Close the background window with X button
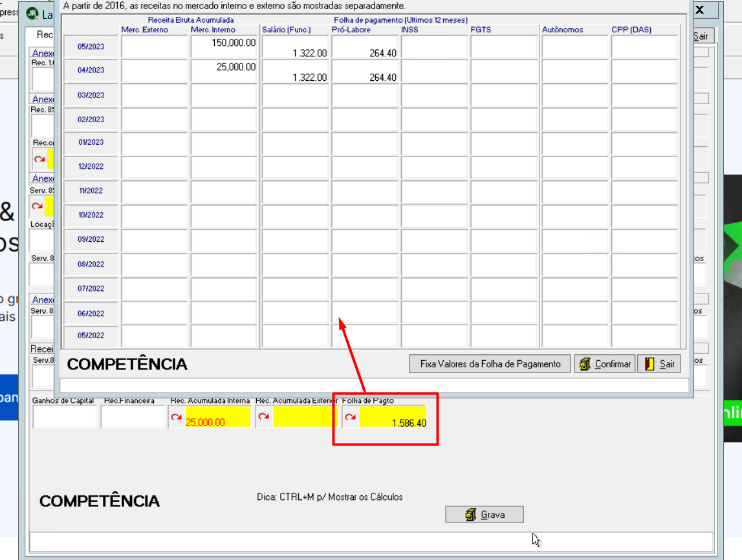Image resolution: width=742 pixels, height=560 pixels. [700, 10]
